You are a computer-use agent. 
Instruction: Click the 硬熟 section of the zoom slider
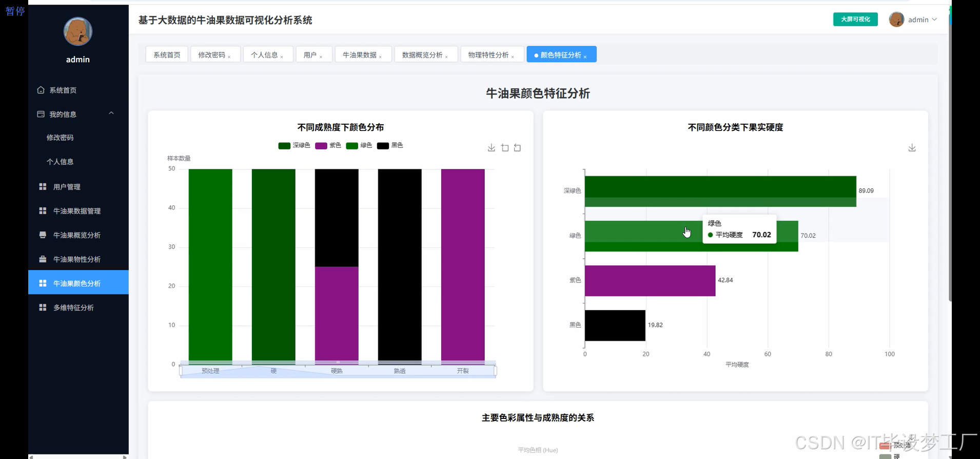pyautogui.click(x=337, y=371)
